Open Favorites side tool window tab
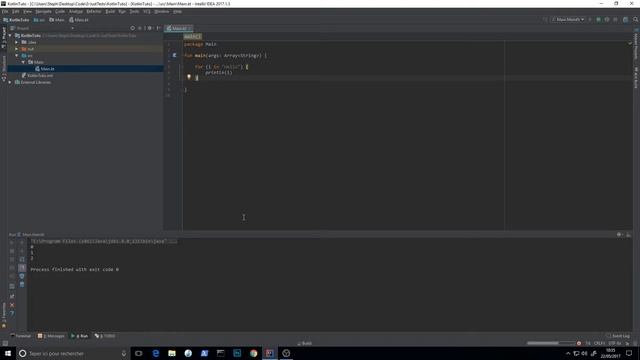The image size is (640, 360). [4, 315]
